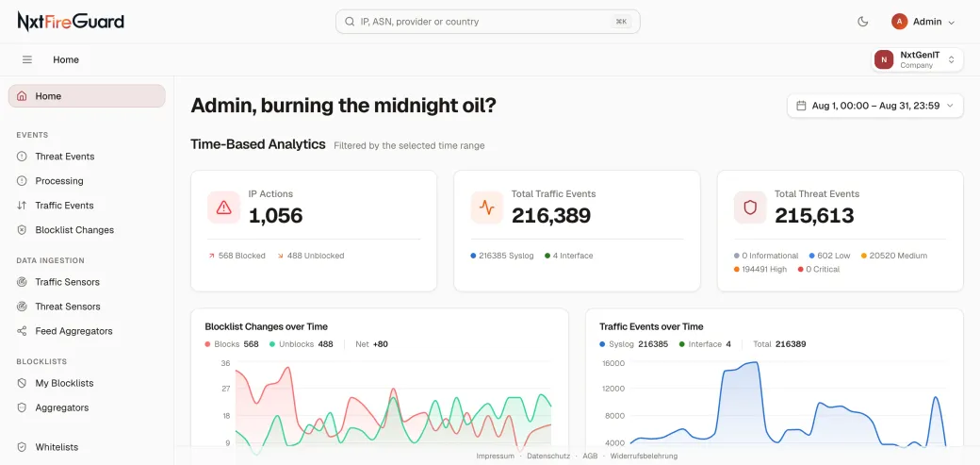The image size is (980, 465).
Task: Click the Net +80 chart summary
Action: point(372,344)
